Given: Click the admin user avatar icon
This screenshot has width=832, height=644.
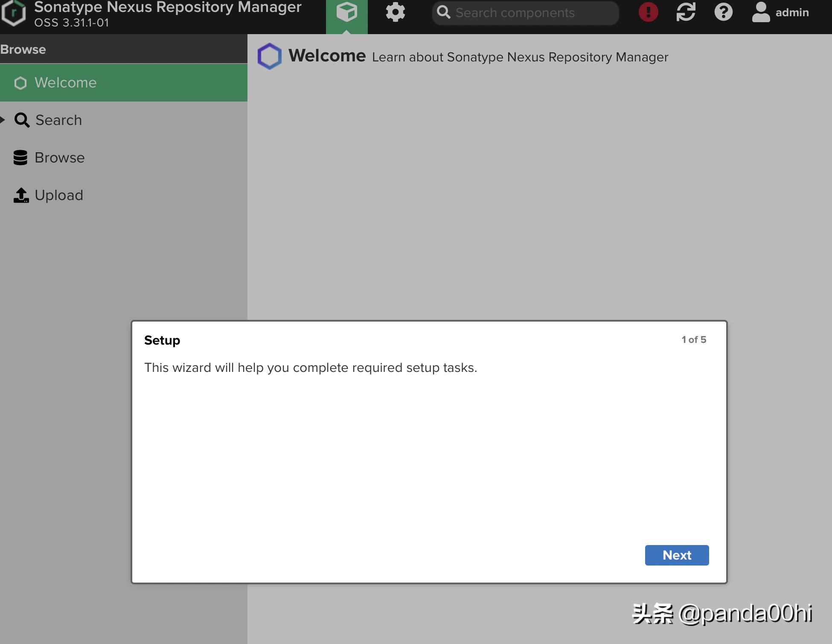Looking at the screenshot, I should pos(761,12).
